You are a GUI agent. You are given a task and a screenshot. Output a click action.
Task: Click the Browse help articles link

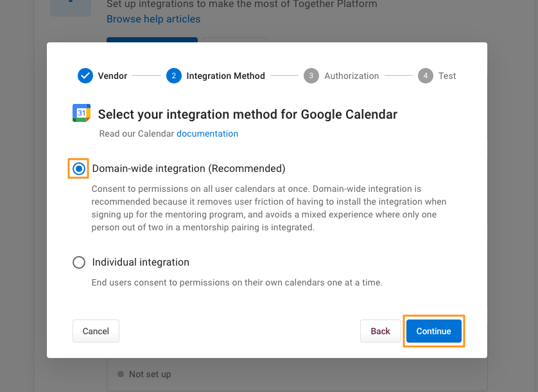click(x=153, y=19)
